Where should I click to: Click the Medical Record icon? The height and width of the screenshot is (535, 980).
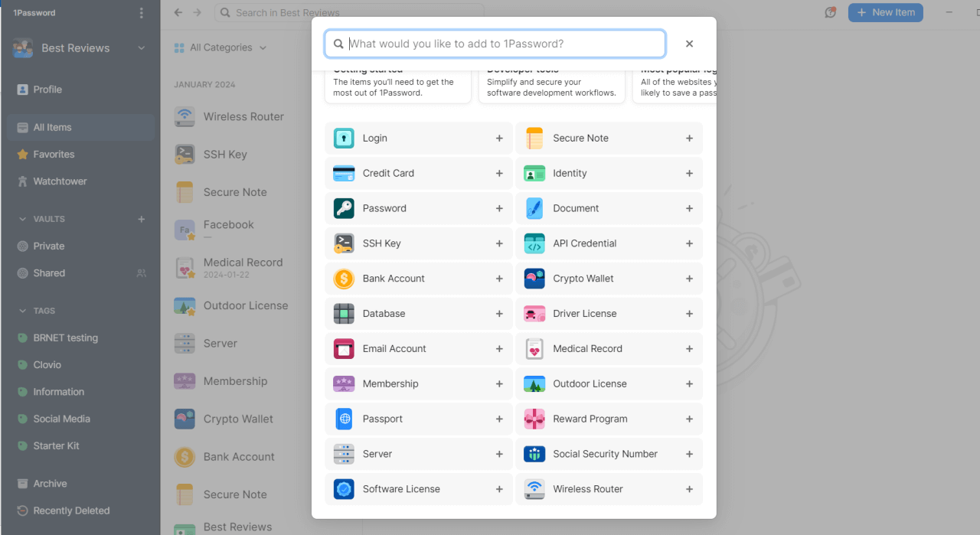(534, 348)
